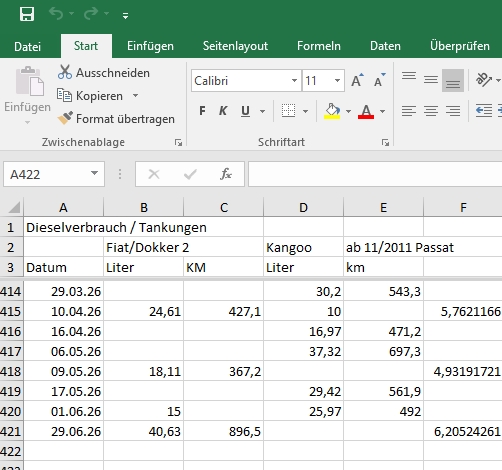Align text right
The height and width of the screenshot is (470, 502).
pos(453,111)
